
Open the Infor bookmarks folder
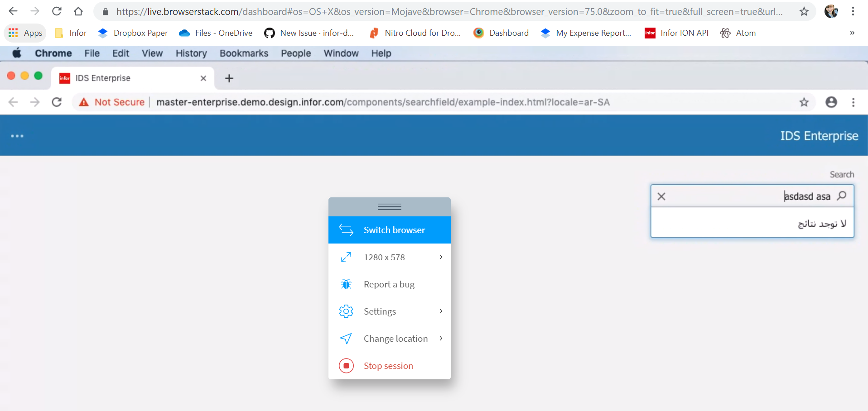click(x=70, y=33)
